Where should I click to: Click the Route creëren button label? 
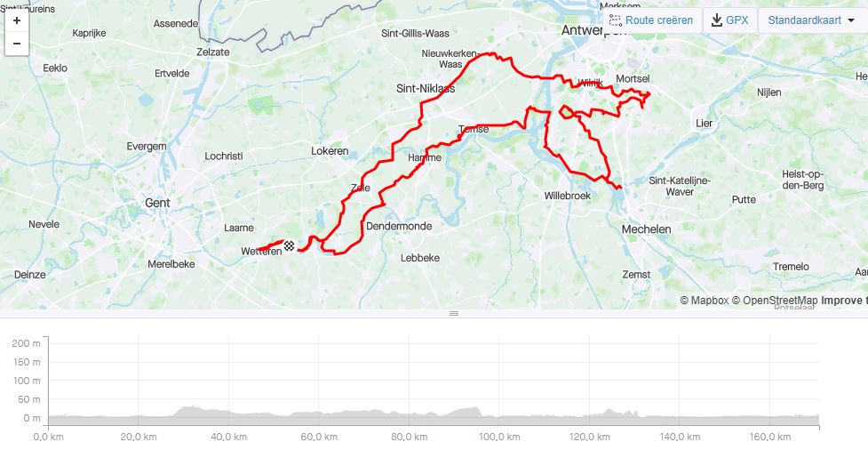[658, 20]
